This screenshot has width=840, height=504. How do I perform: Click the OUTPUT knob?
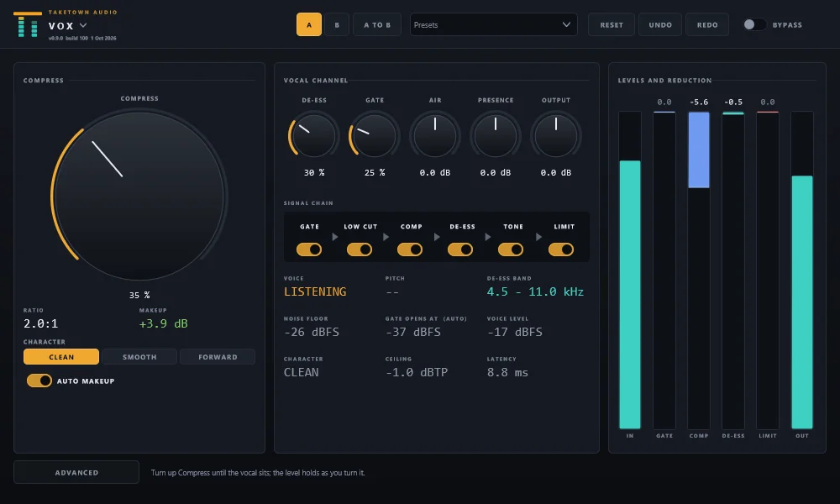point(556,135)
